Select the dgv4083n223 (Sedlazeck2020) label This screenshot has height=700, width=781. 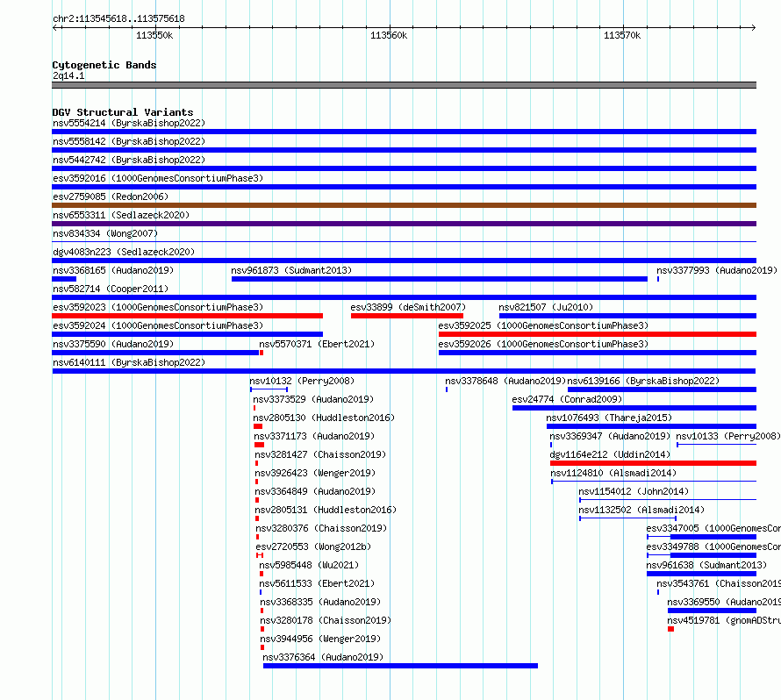point(124,252)
